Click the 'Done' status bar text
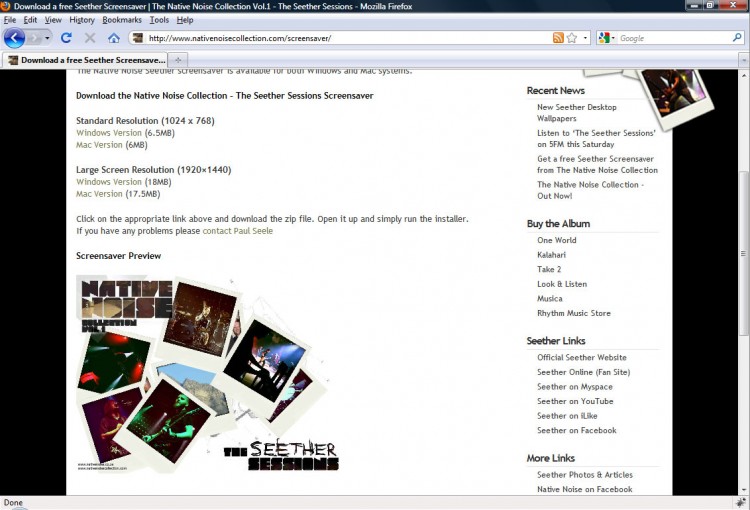The image size is (750, 510). [x=13, y=502]
